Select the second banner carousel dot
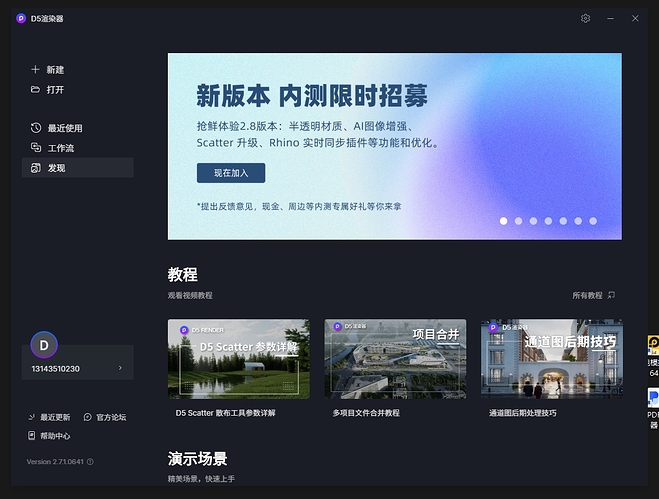The image size is (659, 499). click(518, 221)
